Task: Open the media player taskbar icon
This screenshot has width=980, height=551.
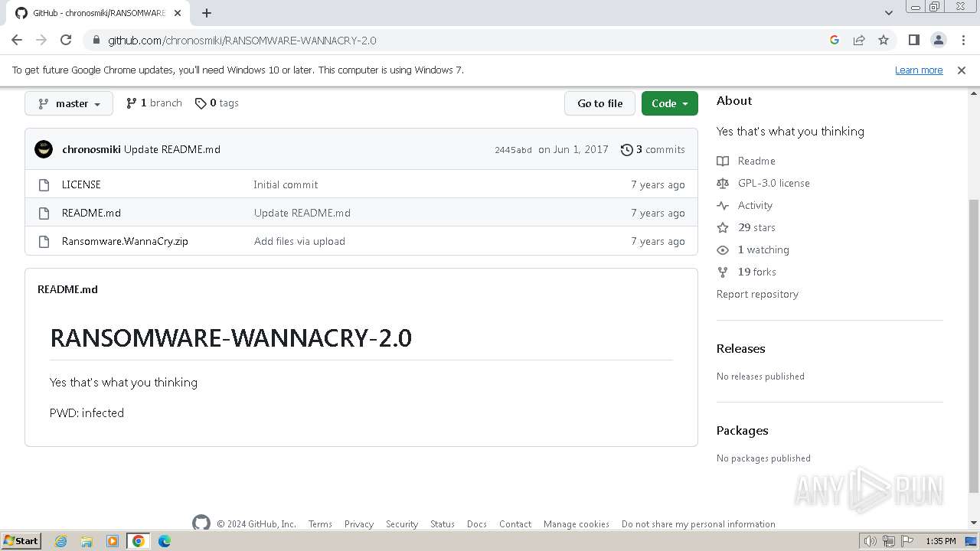Action: [113, 541]
